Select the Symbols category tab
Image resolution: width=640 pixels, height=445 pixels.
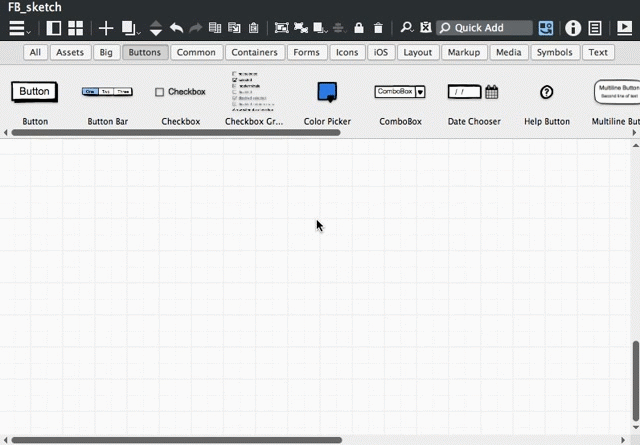pos(555,52)
